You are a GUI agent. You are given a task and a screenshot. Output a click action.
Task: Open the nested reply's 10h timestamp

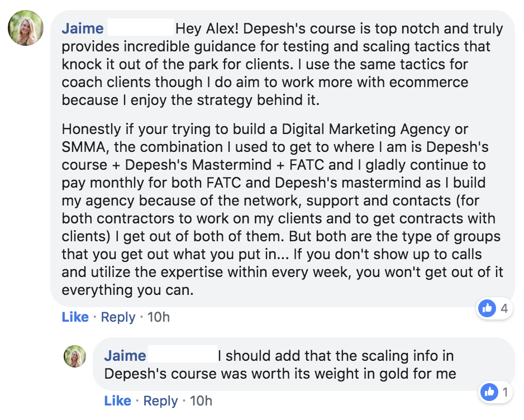pyautogui.click(x=201, y=401)
